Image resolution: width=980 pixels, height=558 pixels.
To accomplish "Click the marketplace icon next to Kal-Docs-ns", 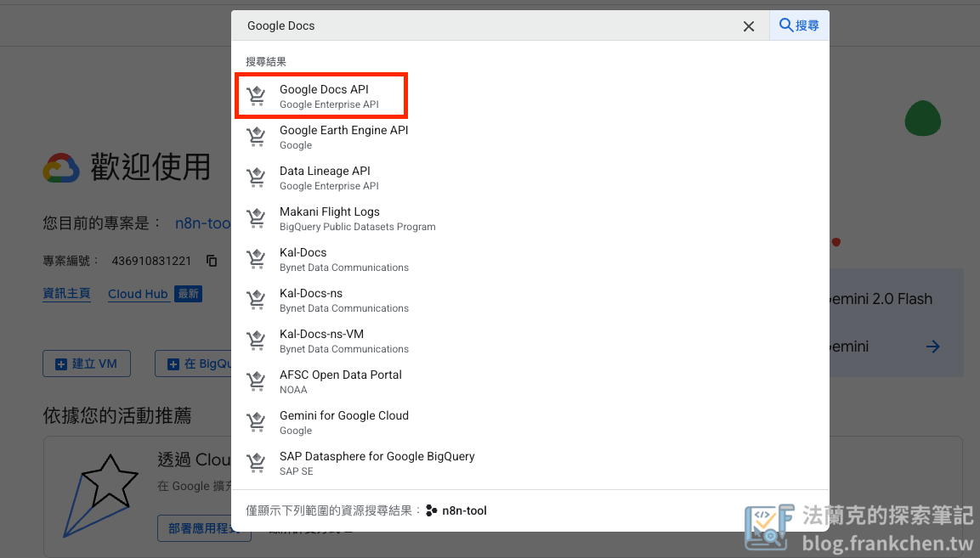I will pyautogui.click(x=256, y=300).
